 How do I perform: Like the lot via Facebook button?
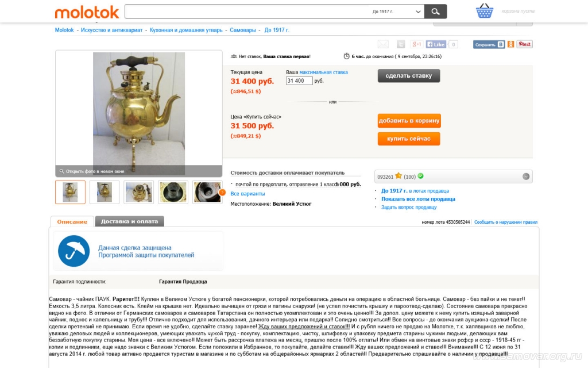(436, 44)
